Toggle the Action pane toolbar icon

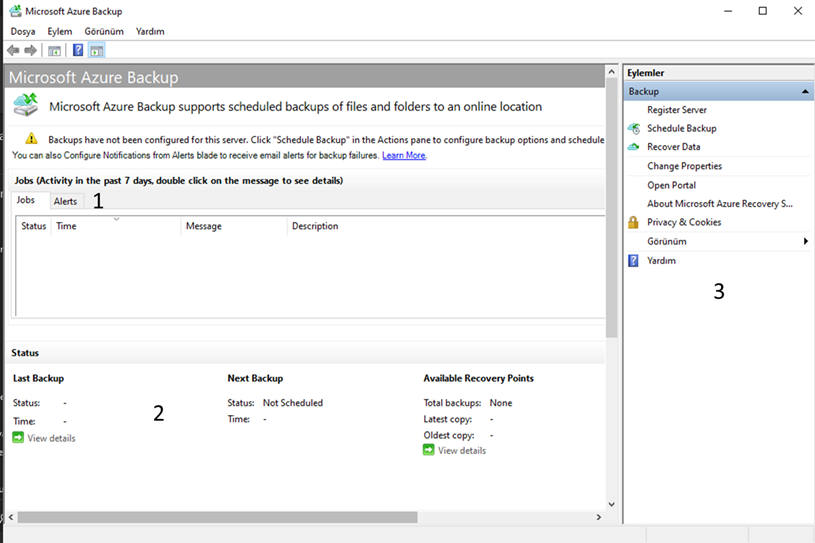tap(97, 50)
